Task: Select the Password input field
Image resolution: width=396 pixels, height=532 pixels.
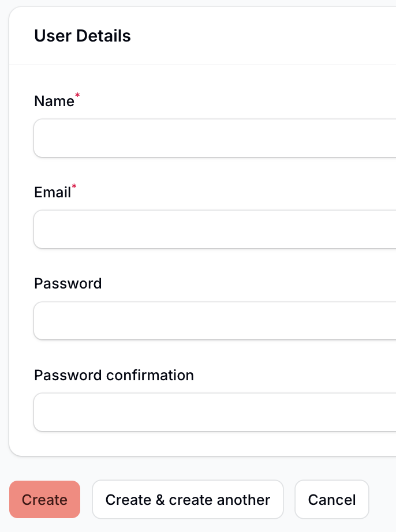Action: point(215,321)
